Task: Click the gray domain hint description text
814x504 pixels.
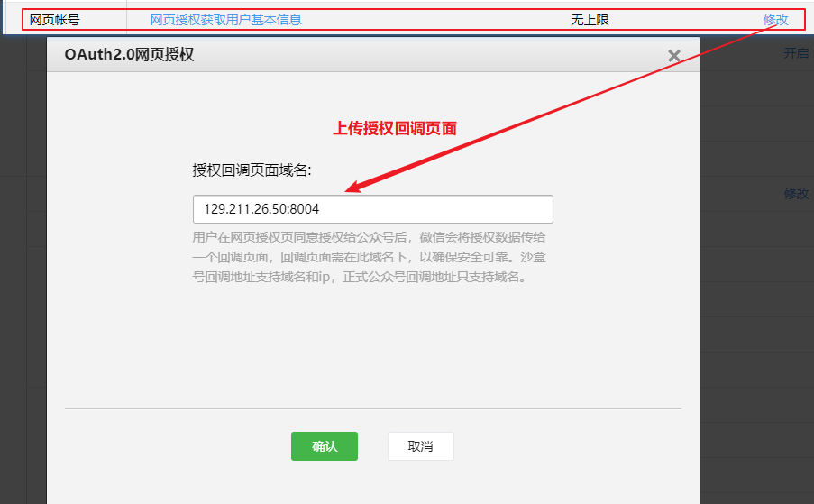Action: tap(369, 258)
